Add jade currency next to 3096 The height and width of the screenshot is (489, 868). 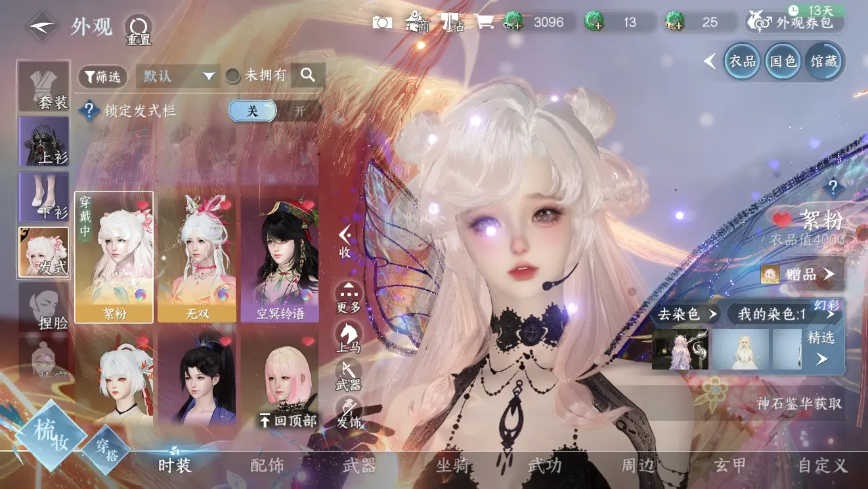pyautogui.click(x=513, y=22)
